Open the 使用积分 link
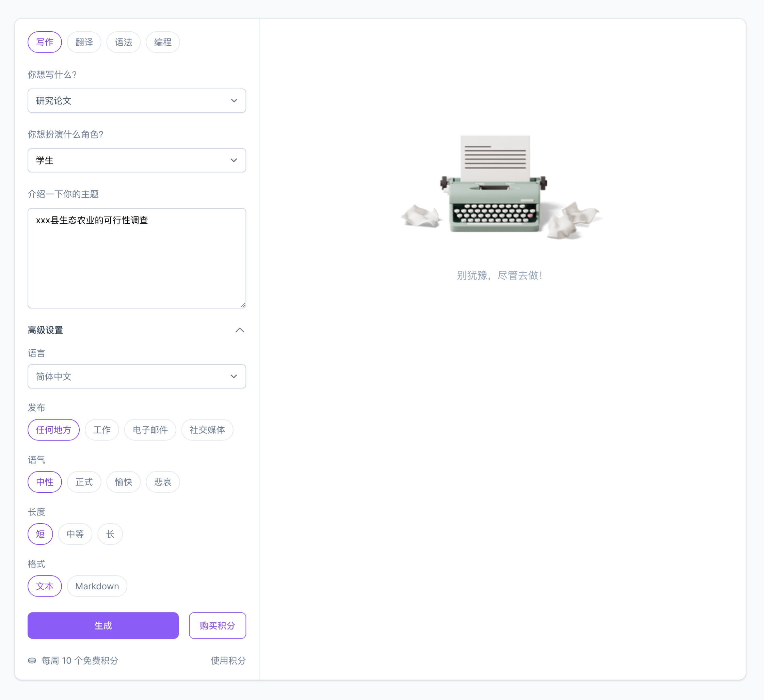Image resolution: width=764 pixels, height=700 pixels. click(x=228, y=661)
